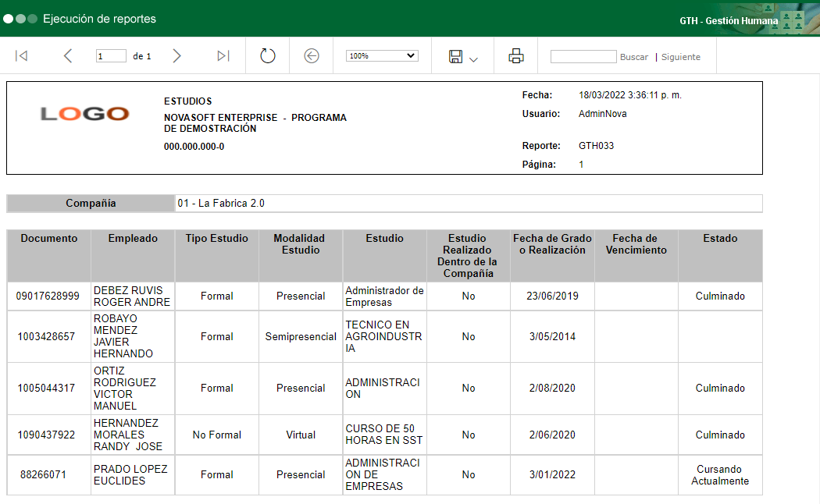Click the date 2/06/2020

(552, 435)
